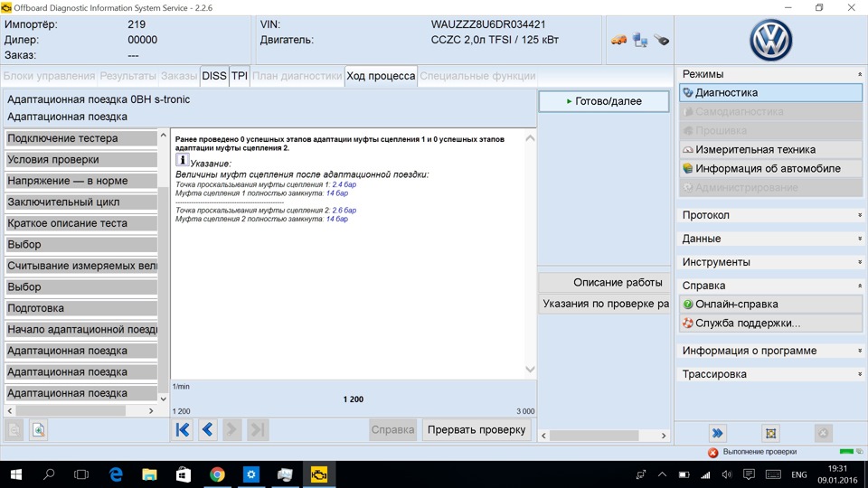Select the Заключительный цикл step
868x488 pixels.
[x=81, y=202]
